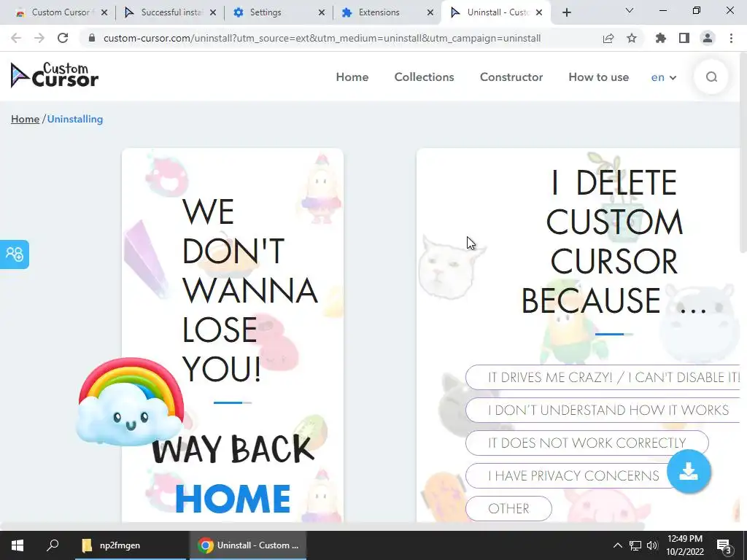Viewport: 747px width, 560px height.
Task: Click the WAY BACK text
Action: [x=233, y=449]
